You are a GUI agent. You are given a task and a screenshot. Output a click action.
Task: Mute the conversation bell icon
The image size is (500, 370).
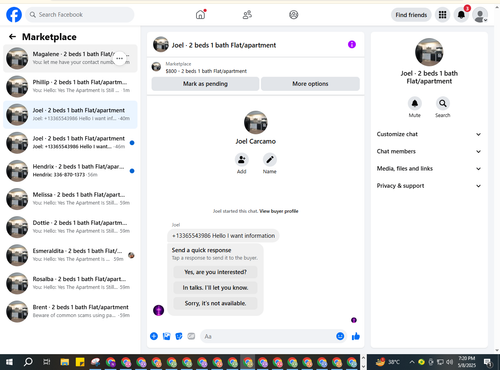pyautogui.click(x=415, y=104)
